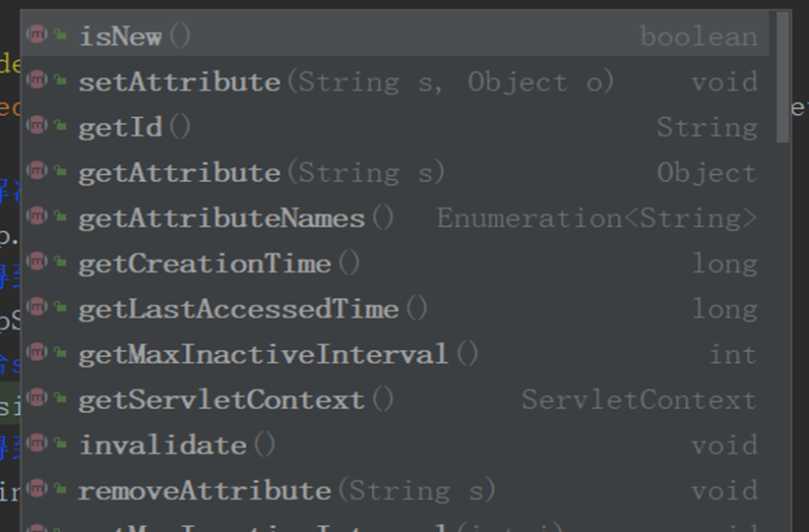This screenshot has width=809, height=532.
Task: Click the method icon beside removeAttribute
Action: 37,490
